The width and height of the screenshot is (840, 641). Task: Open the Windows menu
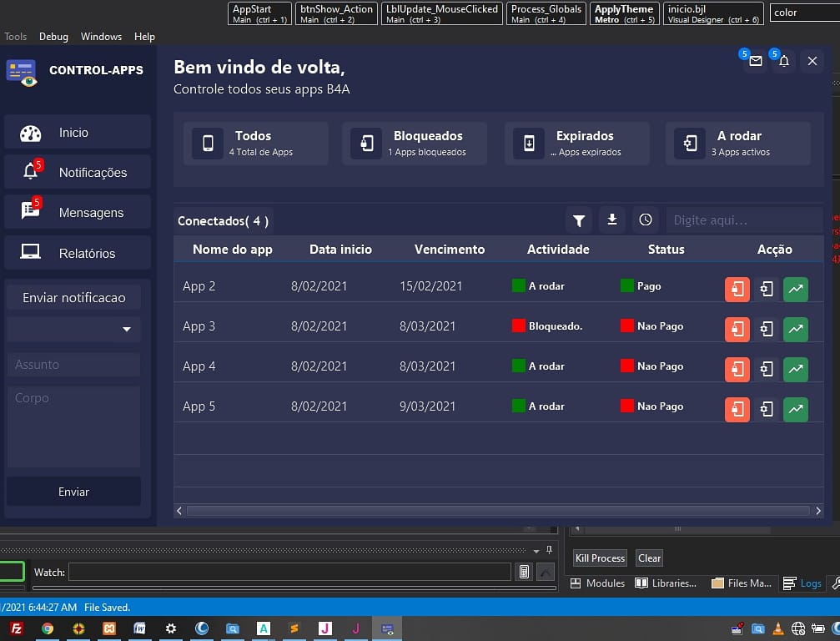[x=101, y=37]
